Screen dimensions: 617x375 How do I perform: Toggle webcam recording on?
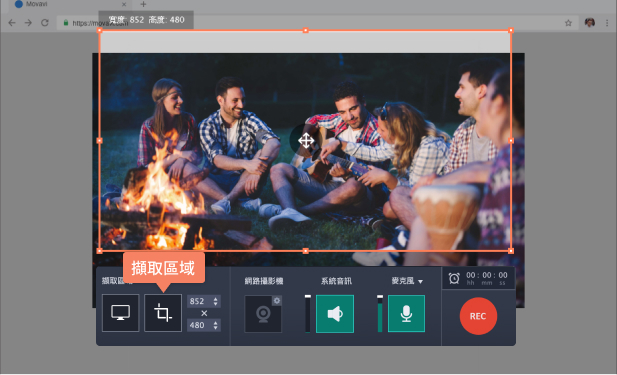pos(263,314)
